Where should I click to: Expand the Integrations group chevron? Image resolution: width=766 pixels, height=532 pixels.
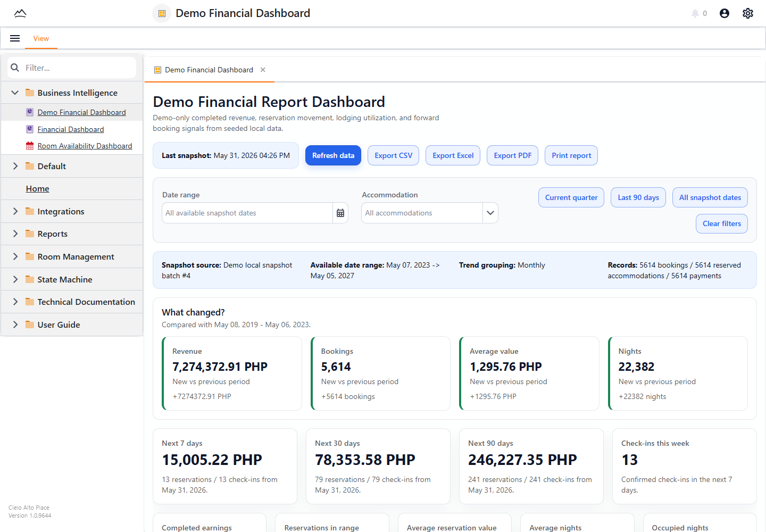tap(15, 211)
